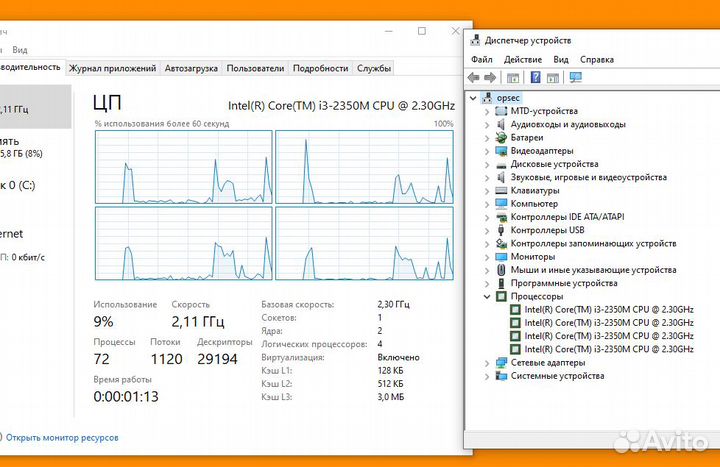
Task: Select the Аудиовходы и аудиовыходы speaker icon
Action: click(501, 124)
